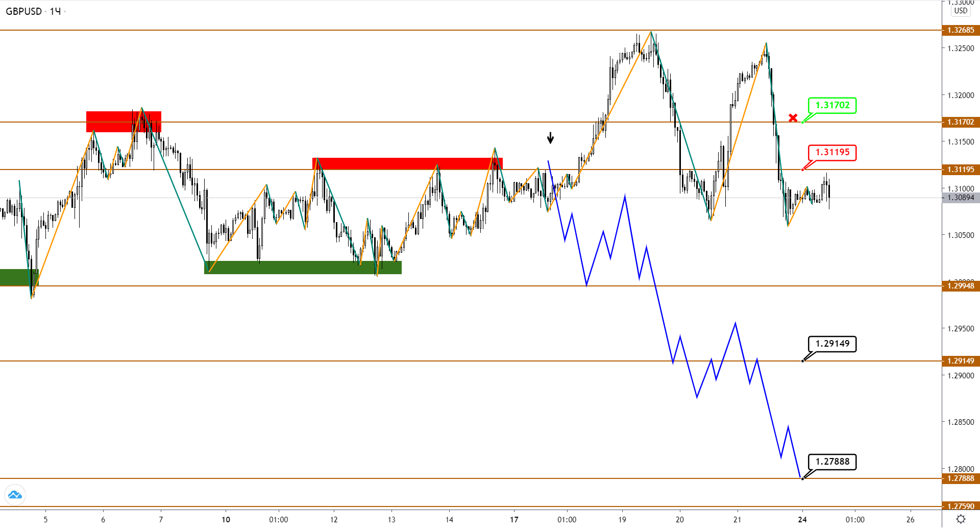Click the 1.27888 axis price tag
This screenshot has height=531, width=980.
click(x=961, y=478)
